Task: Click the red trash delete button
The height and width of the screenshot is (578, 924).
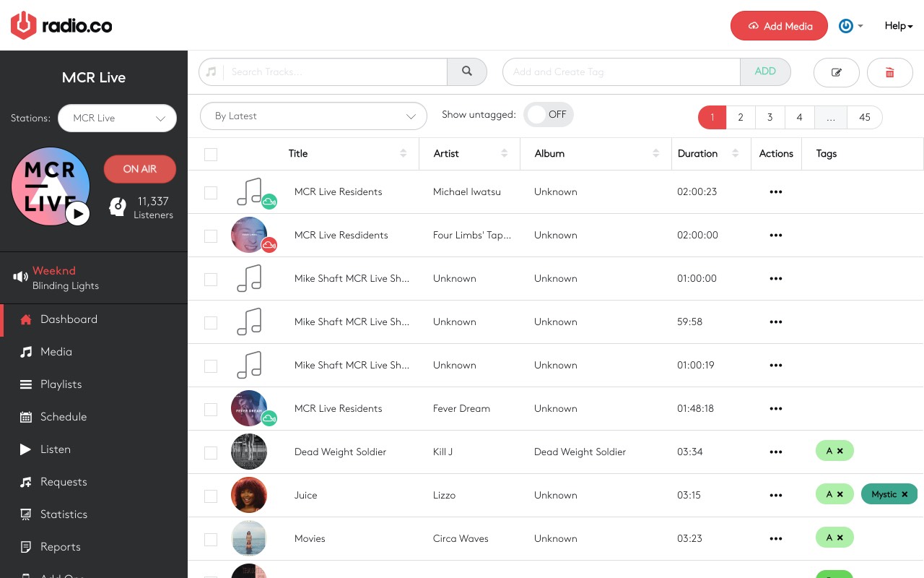Action: click(889, 72)
